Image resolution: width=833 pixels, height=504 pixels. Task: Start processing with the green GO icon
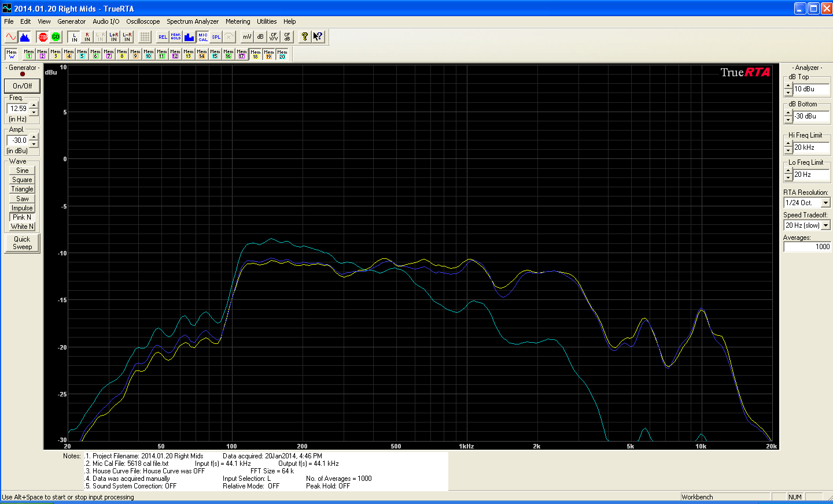point(56,37)
